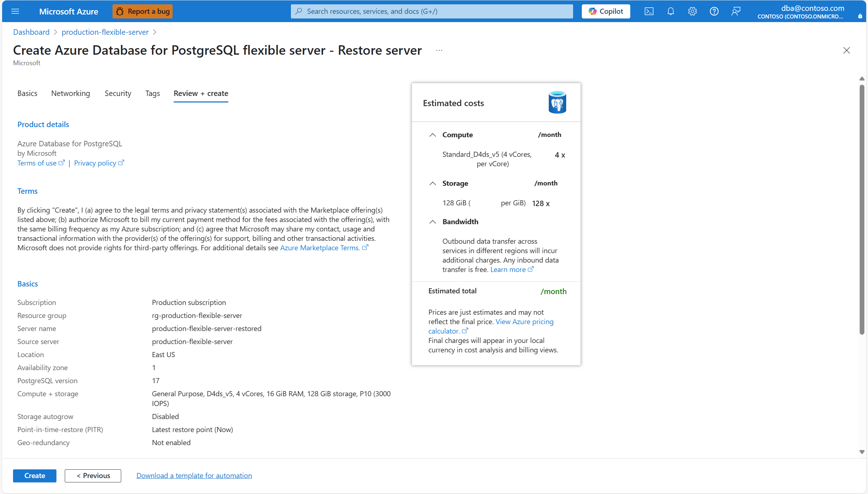Open portal settings gear
This screenshot has height=494, width=868.
coord(692,11)
